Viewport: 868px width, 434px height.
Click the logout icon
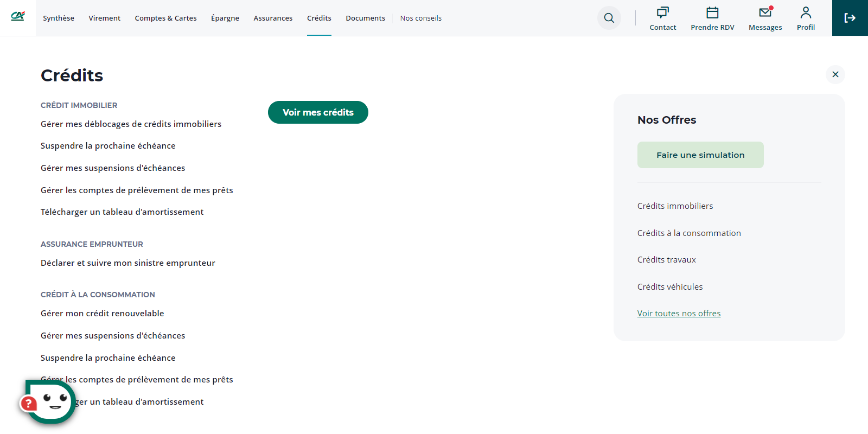850,18
